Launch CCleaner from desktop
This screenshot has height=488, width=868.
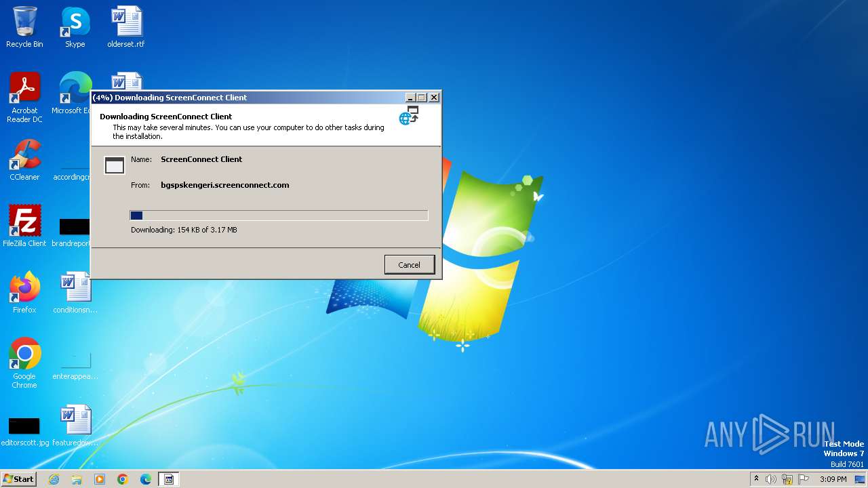24,160
